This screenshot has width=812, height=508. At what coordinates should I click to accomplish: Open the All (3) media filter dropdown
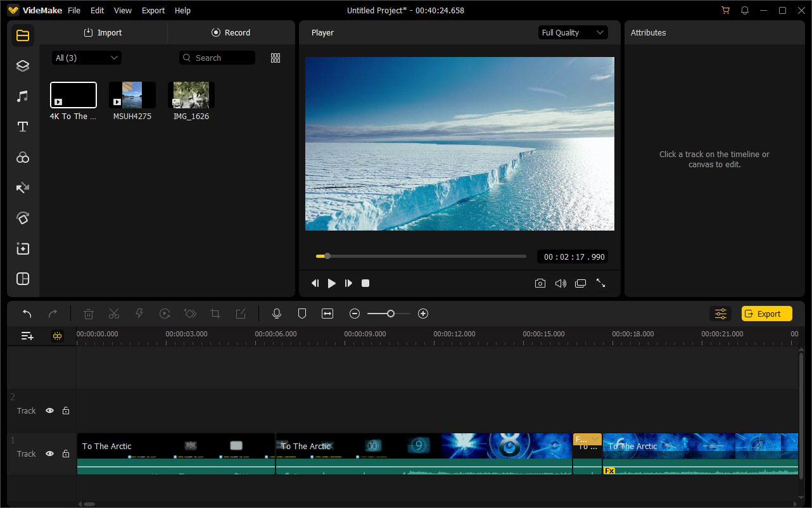(x=86, y=57)
